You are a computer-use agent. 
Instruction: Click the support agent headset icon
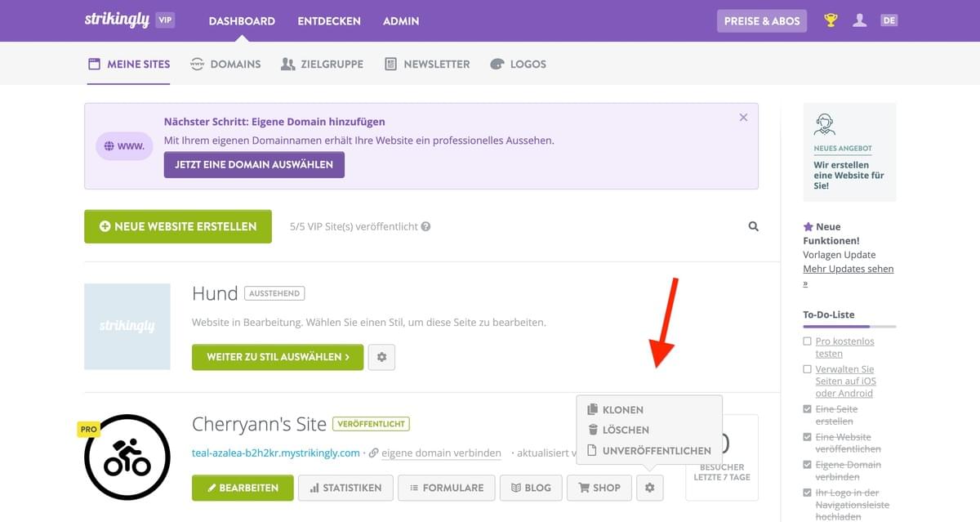point(825,124)
